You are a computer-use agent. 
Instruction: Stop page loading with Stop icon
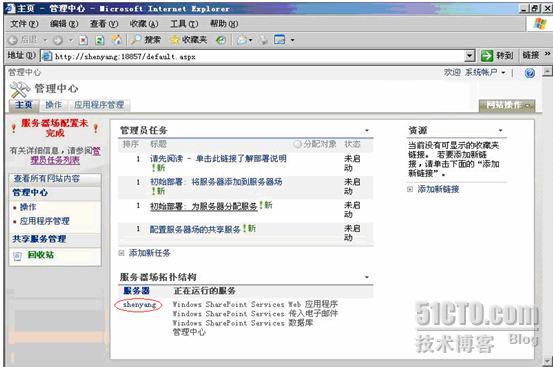pos(83,40)
